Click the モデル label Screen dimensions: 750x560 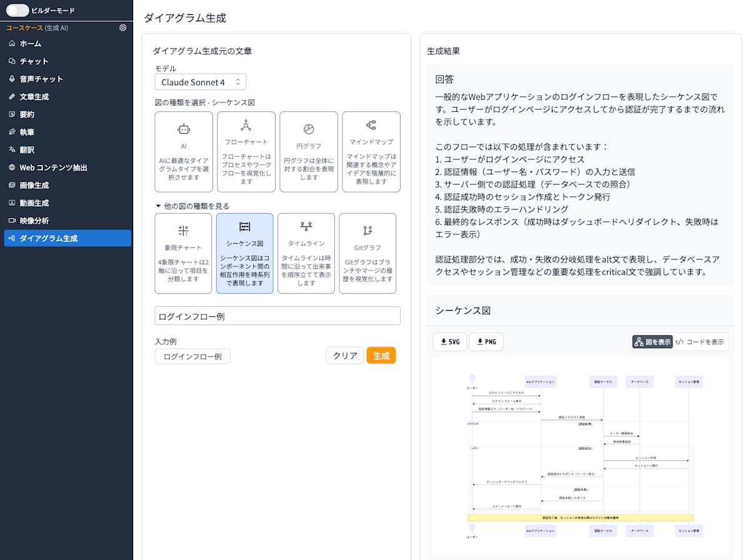point(166,69)
